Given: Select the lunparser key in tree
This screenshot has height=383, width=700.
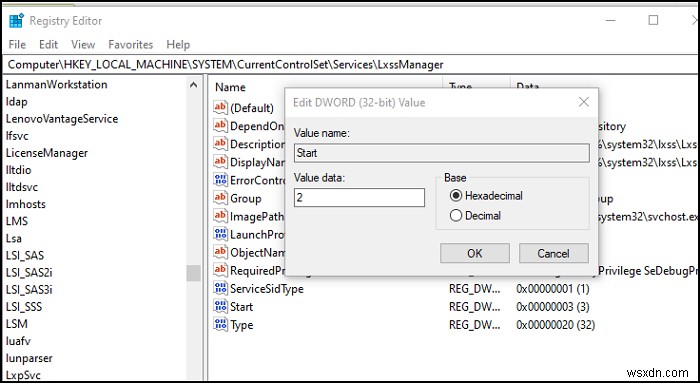Looking at the screenshot, I should [x=29, y=358].
